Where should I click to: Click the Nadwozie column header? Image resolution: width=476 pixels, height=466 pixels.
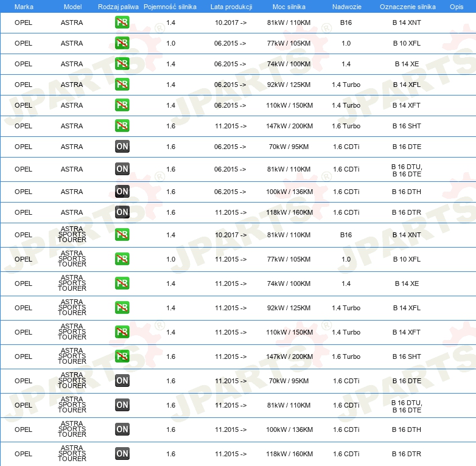pos(346,6)
